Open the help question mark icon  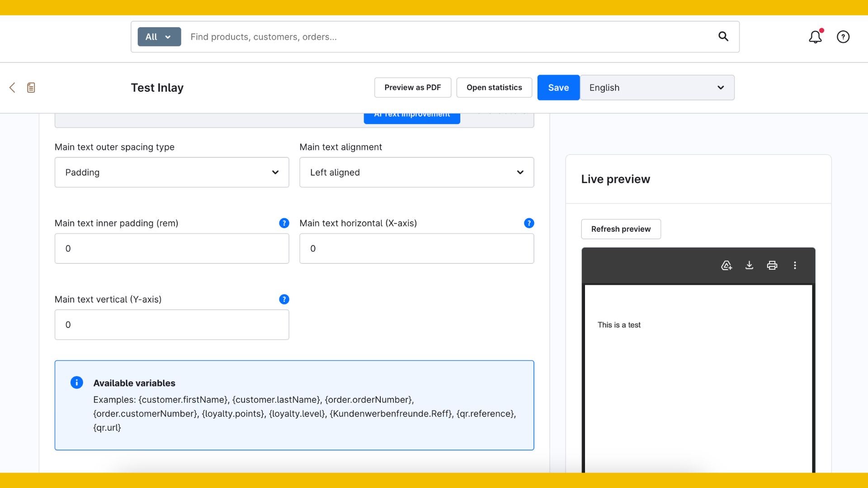[843, 37]
